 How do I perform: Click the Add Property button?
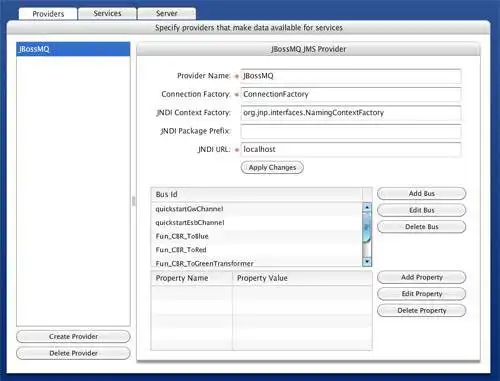(x=421, y=277)
